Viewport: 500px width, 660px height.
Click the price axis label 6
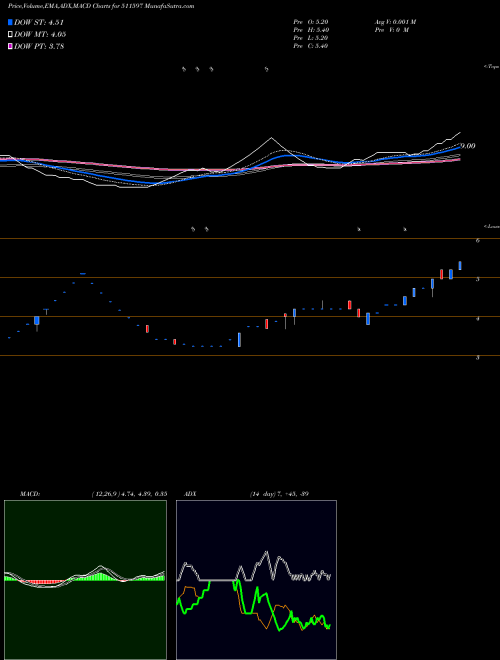click(x=478, y=240)
